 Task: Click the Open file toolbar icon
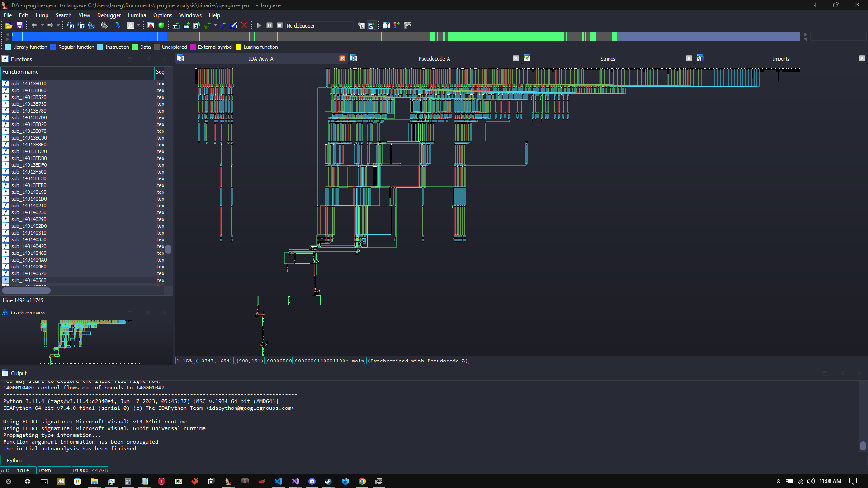[x=9, y=25]
